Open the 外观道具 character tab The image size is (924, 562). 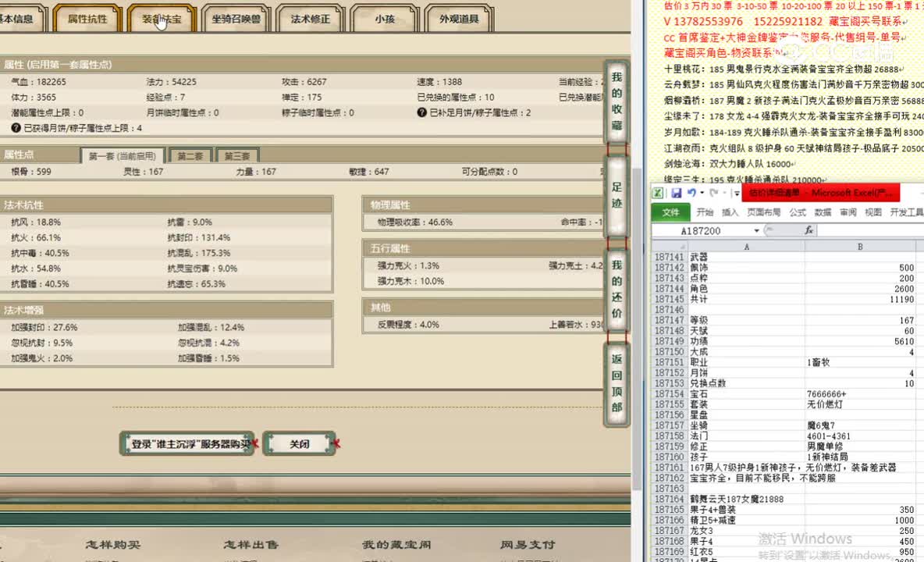click(x=458, y=18)
